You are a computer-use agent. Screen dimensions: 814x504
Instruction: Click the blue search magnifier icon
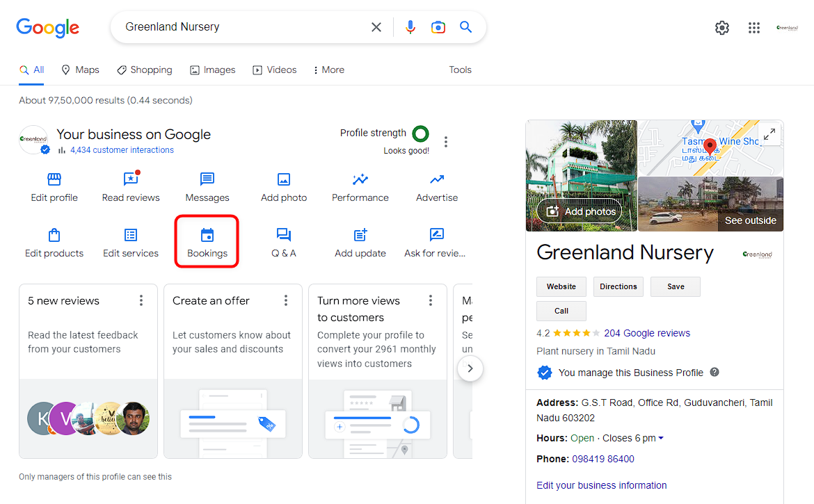pos(465,27)
